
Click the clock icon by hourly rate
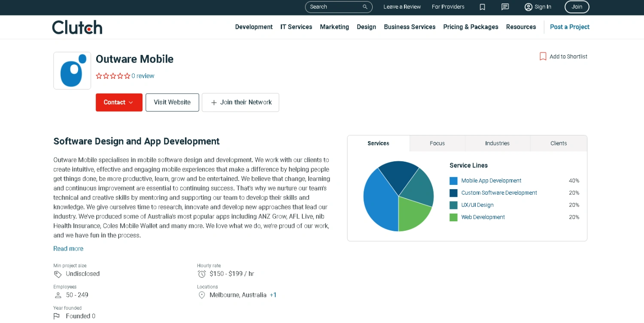(x=201, y=274)
